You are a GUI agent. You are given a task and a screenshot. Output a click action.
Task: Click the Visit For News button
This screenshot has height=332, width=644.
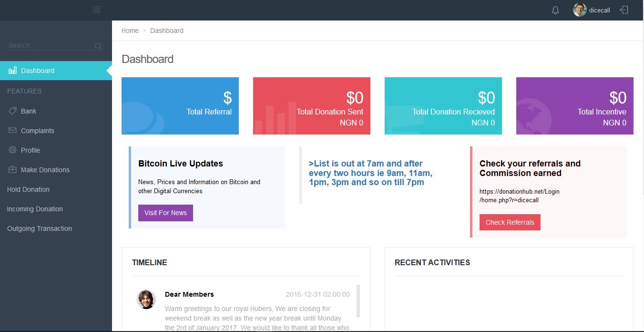(x=165, y=213)
